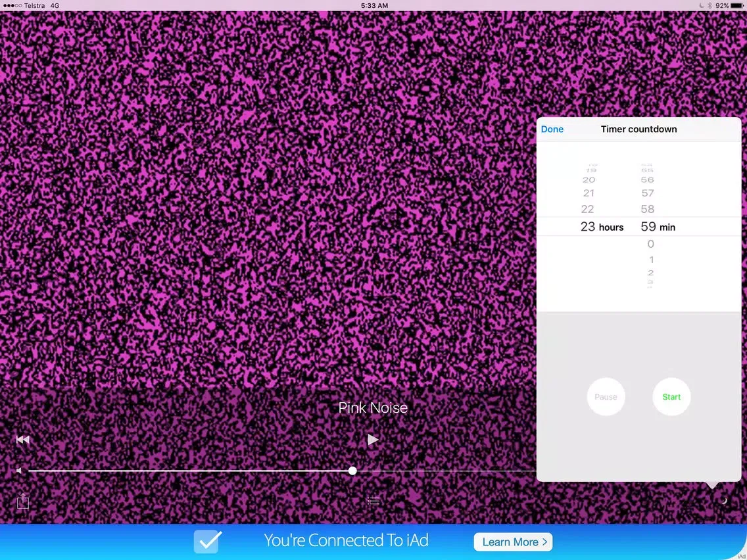Screen dimensions: 747x560
Task: Select 22 on the hours picker wheel
Action: [588, 209]
